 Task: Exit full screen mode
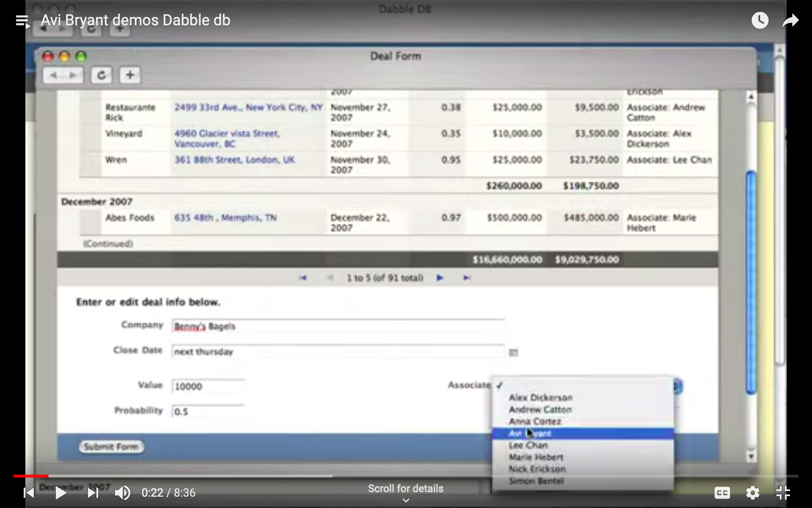[783, 493]
